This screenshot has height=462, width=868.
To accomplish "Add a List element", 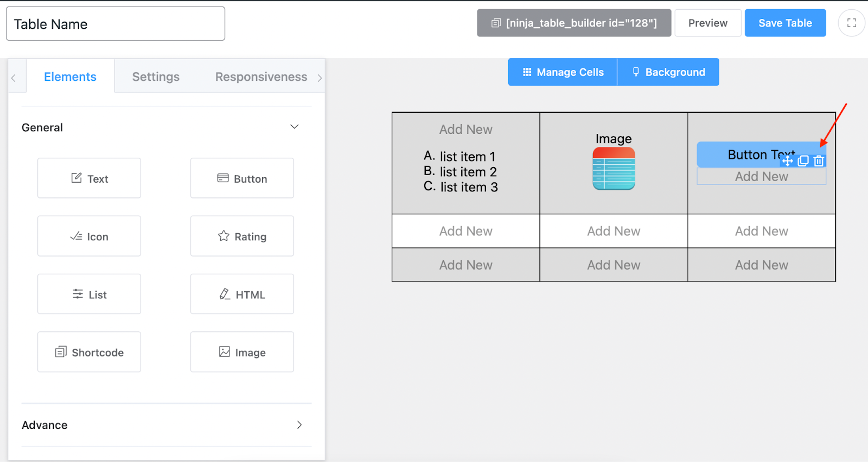I will [x=89, y=294].
